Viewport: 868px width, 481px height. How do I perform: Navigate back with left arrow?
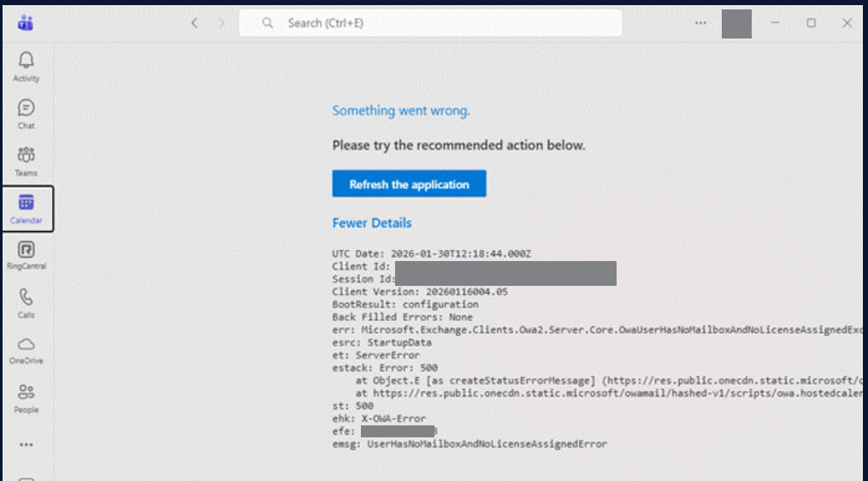[194, 23]
